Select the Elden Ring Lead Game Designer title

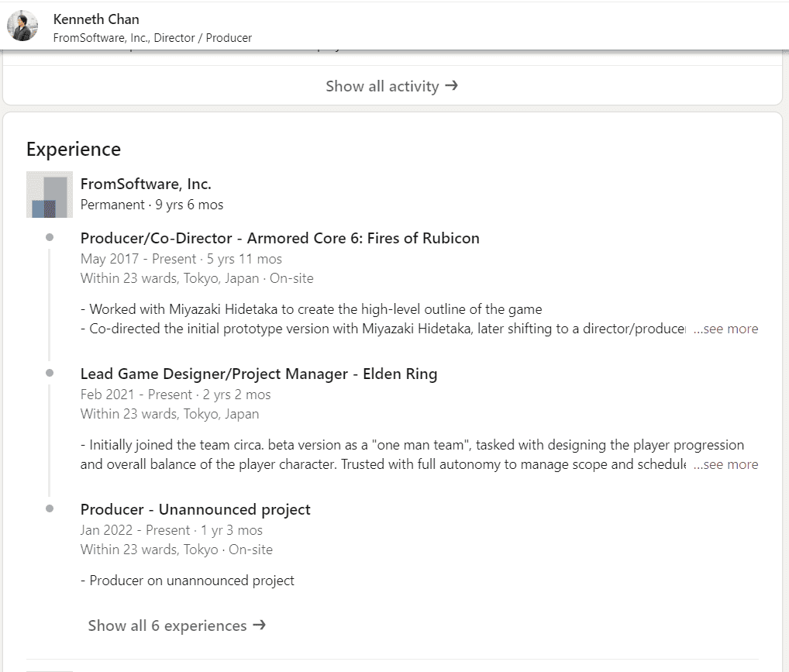[x=259, y=374]
